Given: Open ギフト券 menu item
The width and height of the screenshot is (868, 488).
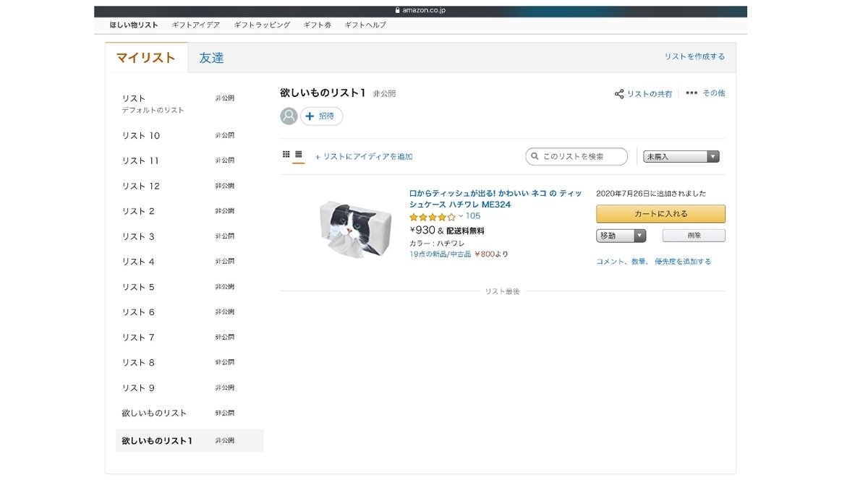Looking at the screenshot, I should pyautogui.click(x=318, y=25).
